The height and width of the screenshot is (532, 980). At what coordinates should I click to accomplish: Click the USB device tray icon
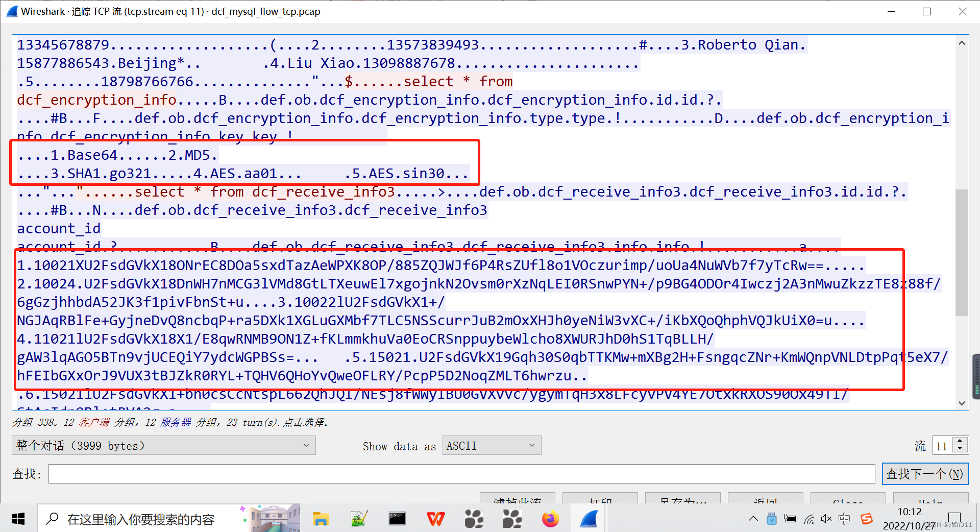[x=772, y=519]
